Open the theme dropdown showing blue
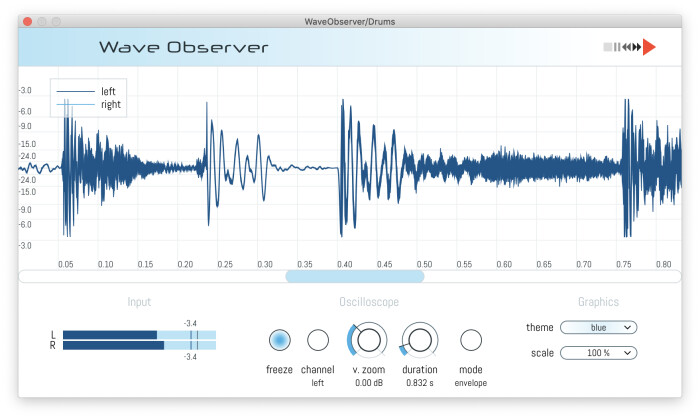 pyautogui.click(x=598, y=328)
